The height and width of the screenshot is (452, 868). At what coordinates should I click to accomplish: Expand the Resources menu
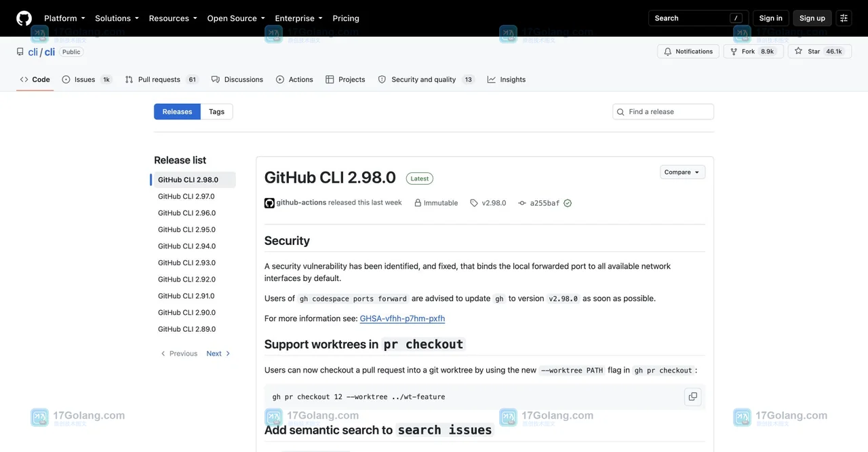coord(173,18)
